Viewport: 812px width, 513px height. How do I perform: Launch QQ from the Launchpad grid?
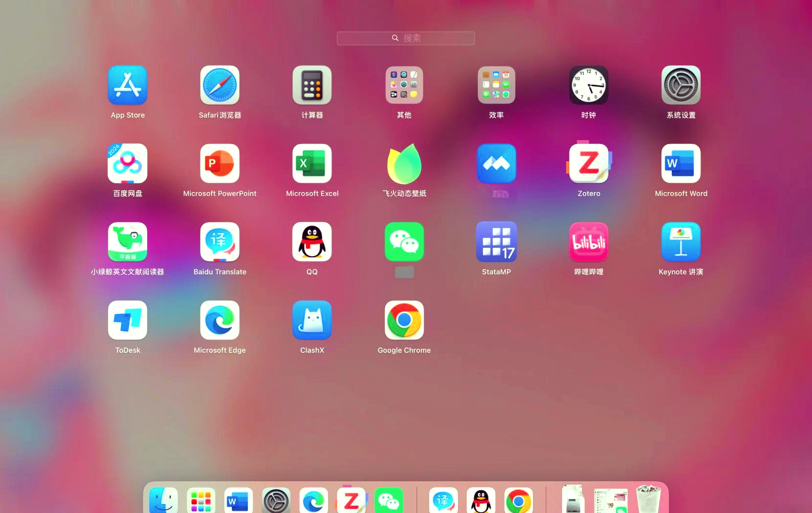[x=312, y=242]
